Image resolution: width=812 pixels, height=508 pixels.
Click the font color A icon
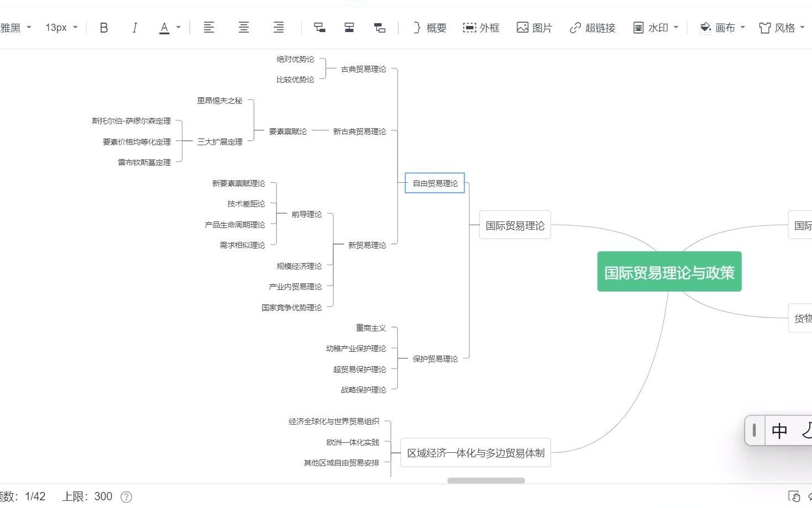click(x=164, y=28)
